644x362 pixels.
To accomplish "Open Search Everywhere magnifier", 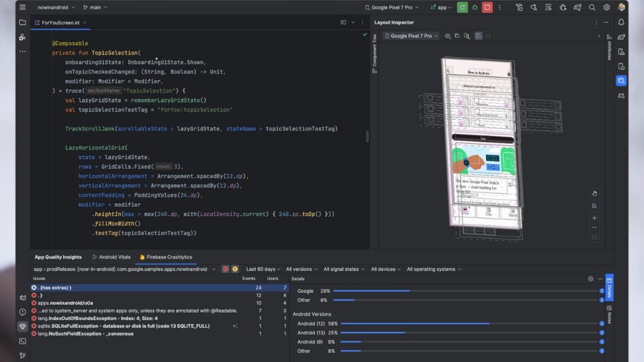I will [x=592, y=7].
